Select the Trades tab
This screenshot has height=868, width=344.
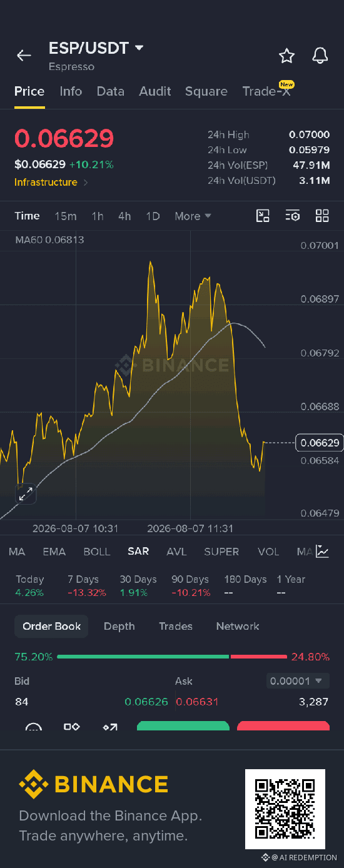175,626
